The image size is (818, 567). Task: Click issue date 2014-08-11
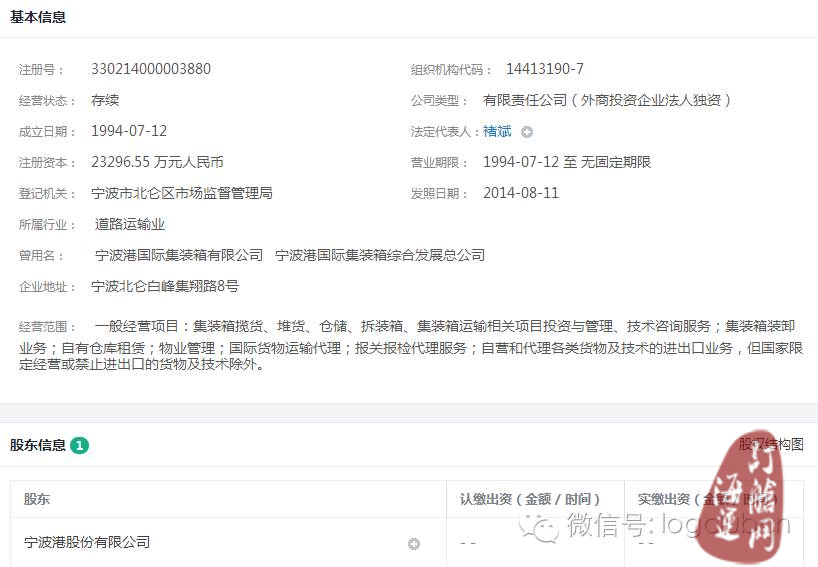pyautogui.click(x=521, y=193)
